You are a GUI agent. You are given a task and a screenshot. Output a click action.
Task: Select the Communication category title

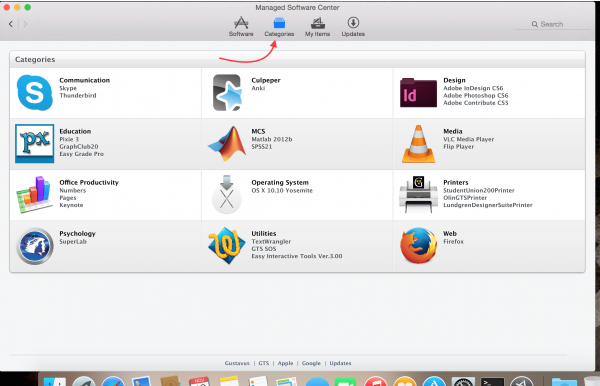tap(85, 80)
